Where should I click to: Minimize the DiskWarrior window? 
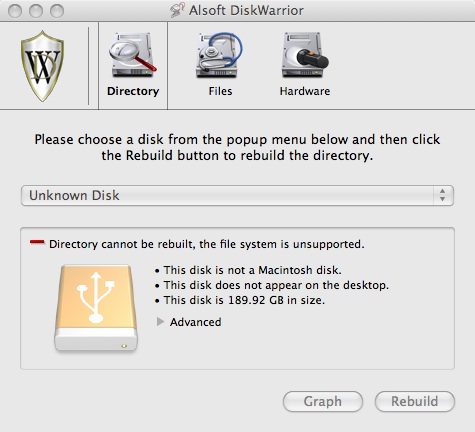[36, 11]
